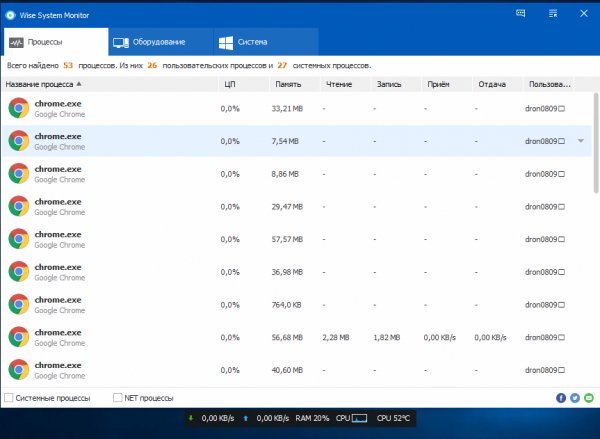
Task: Sort by Приём column header
Action: (x=447, y=84)
